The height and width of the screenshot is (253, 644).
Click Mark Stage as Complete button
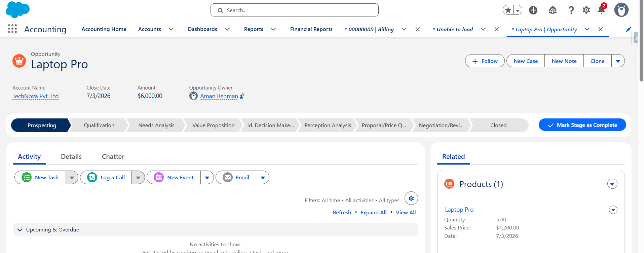pyautogui.click(x=582, y=125)
